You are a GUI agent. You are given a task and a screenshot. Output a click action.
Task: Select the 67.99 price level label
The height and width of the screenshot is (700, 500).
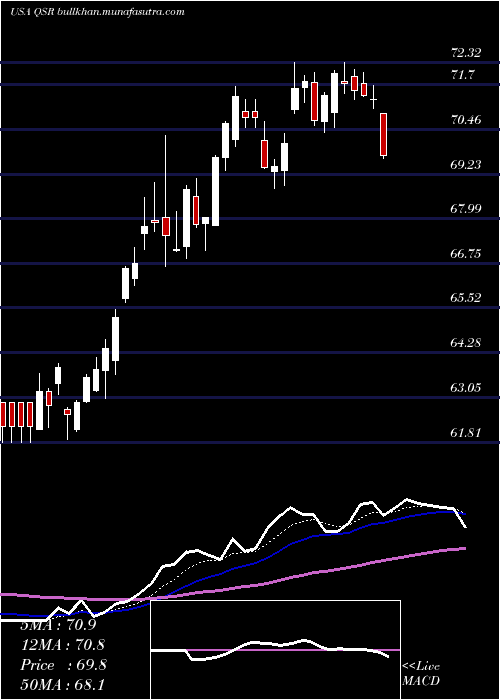tap(466, 208)
